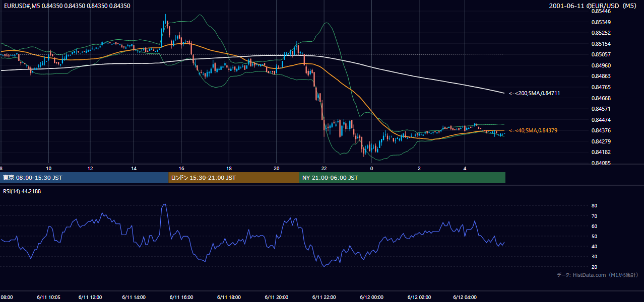Click price axis label 0.84085
The image size is (644, 302).
[x=601, y=163]
